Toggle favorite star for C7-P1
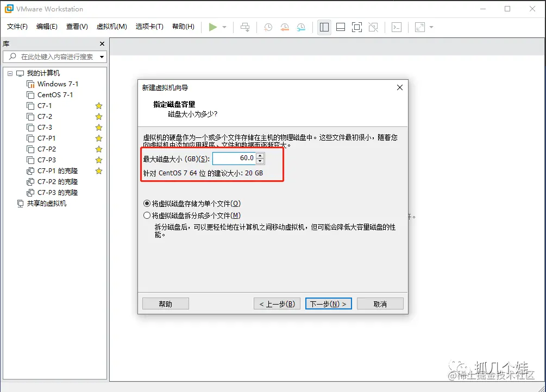546x392 pixels. 99,138
